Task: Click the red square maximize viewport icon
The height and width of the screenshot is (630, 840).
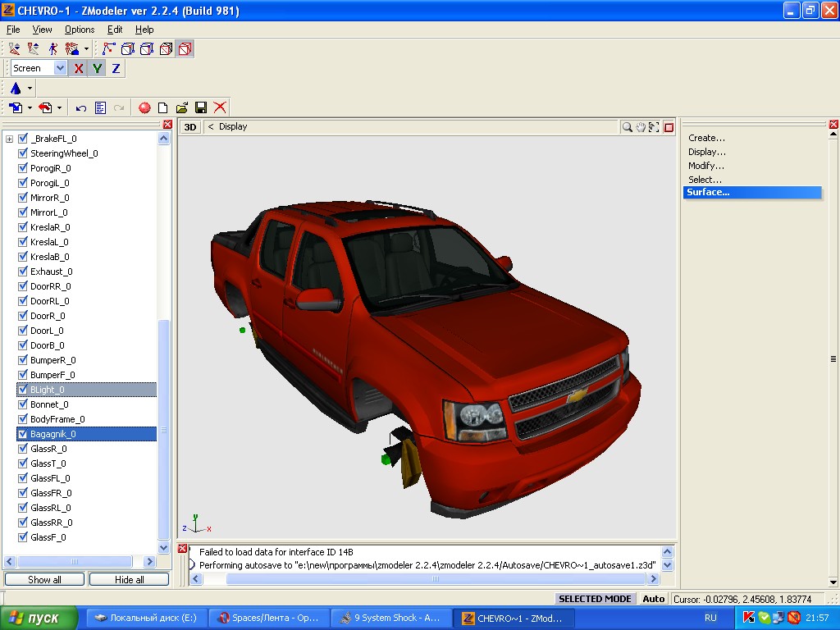Action: pos(669,127)
